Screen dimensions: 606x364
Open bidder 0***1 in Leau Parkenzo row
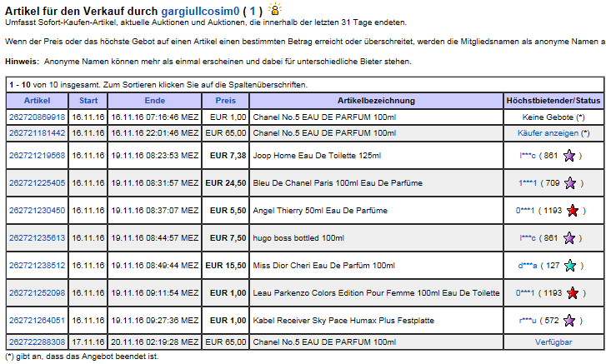525,293
